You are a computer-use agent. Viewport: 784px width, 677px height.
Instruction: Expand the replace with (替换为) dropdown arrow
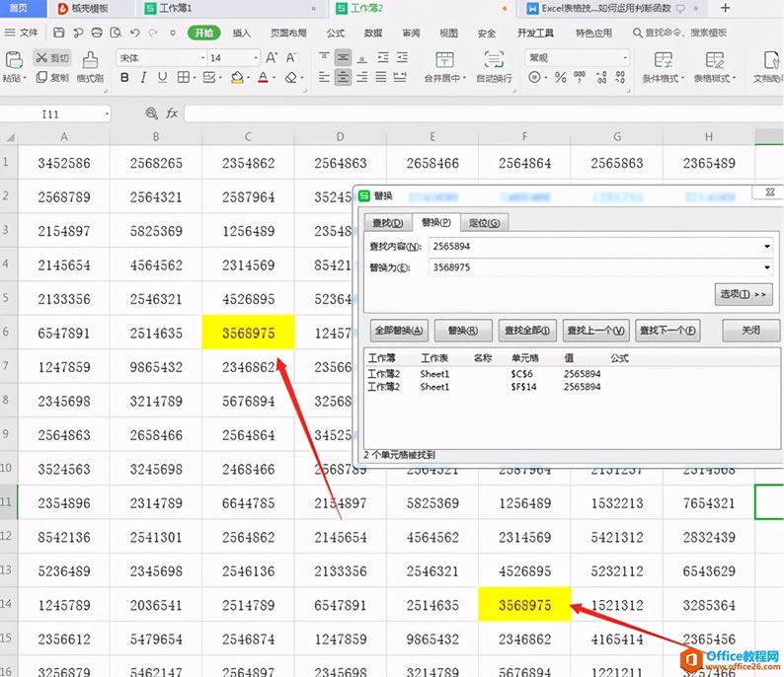pyautogui.click(x=767, y=267)
